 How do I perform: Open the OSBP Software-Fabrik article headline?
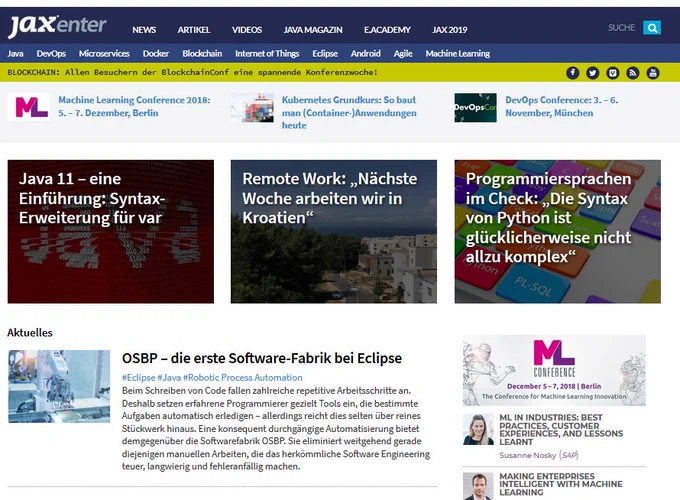(x=262, y=358)
